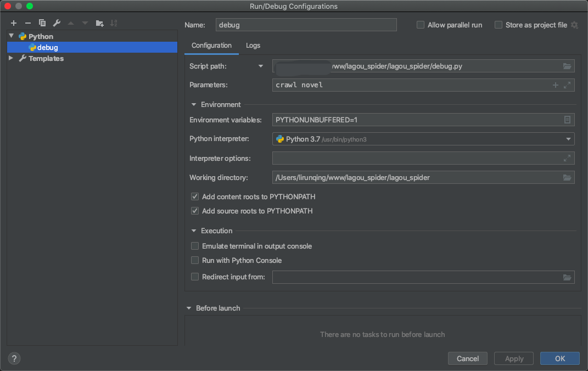Click the add new configuration plus icon
This screenshot has height=371, width=588.
(x=14, y=23)
